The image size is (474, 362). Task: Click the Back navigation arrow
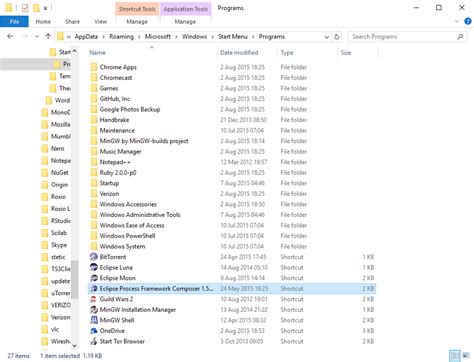pos(10,36)
